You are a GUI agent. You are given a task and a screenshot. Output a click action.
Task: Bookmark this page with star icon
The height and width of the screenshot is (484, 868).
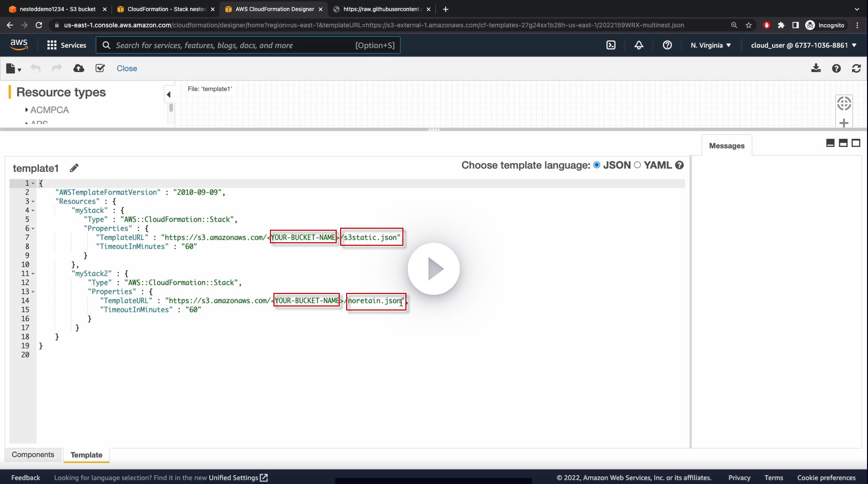point(749,25)
